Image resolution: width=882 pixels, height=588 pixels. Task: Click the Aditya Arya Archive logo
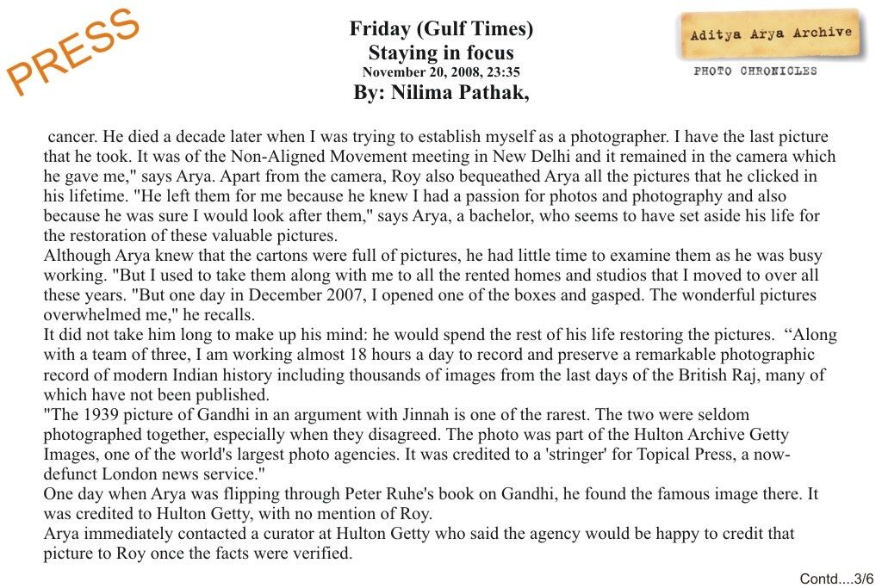tap(771, 34)
